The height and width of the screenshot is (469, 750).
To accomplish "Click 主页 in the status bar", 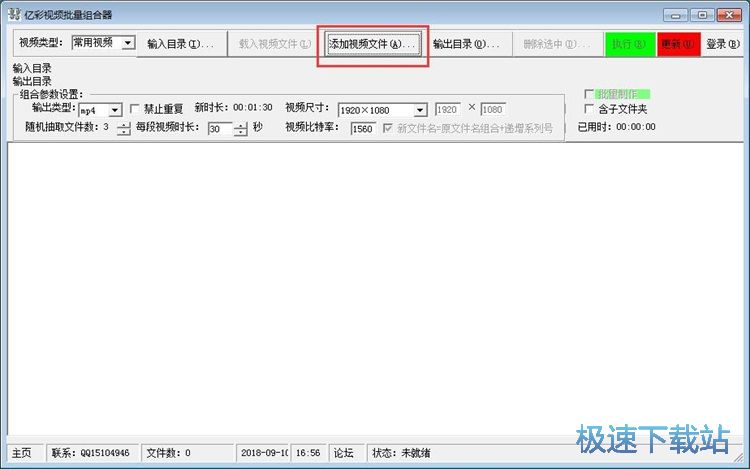I will coord(22,453).
